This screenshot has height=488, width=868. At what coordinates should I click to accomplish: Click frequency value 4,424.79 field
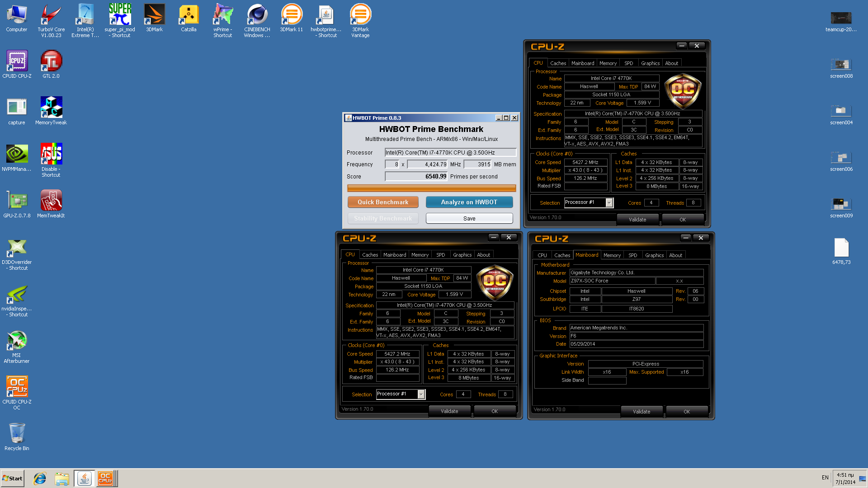(x=427, y=164)
